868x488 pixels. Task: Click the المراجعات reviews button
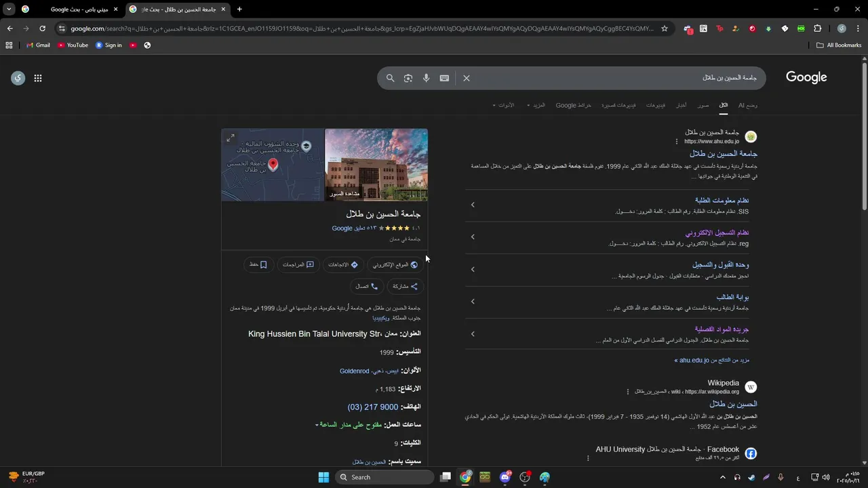(x=298, y=265)
